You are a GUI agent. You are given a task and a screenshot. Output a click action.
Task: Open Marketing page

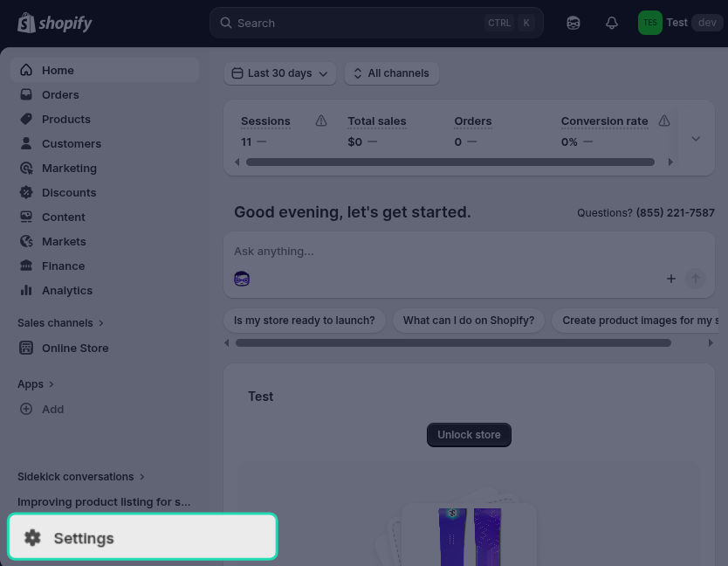click(105, 169)
